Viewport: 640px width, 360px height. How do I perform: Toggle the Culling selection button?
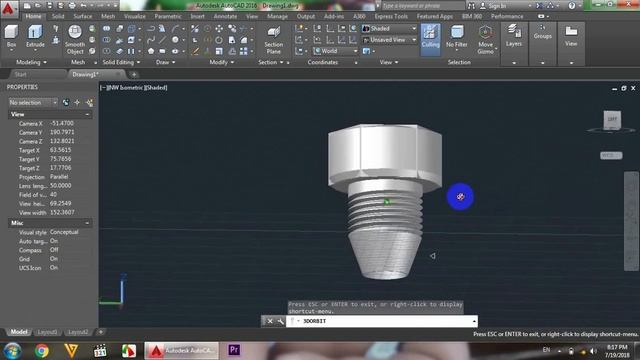430,40
